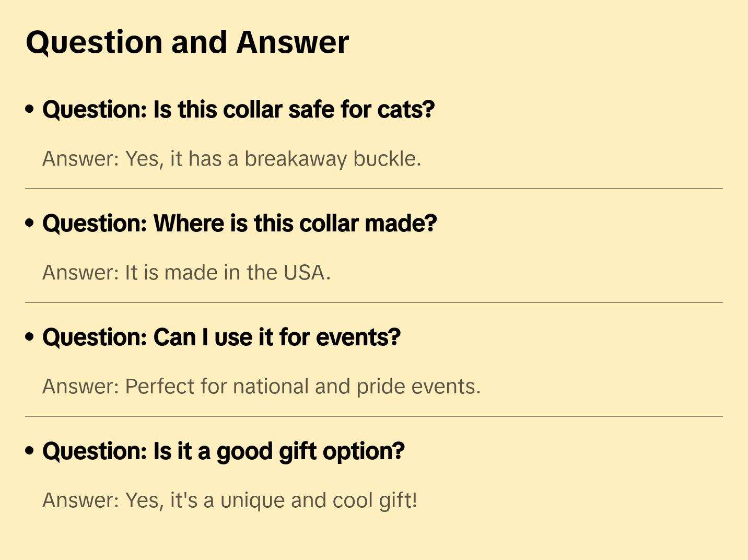This screenshot has height=560, width=748.
Task: Select "Where is this collar made?" question
Action: 240,224
